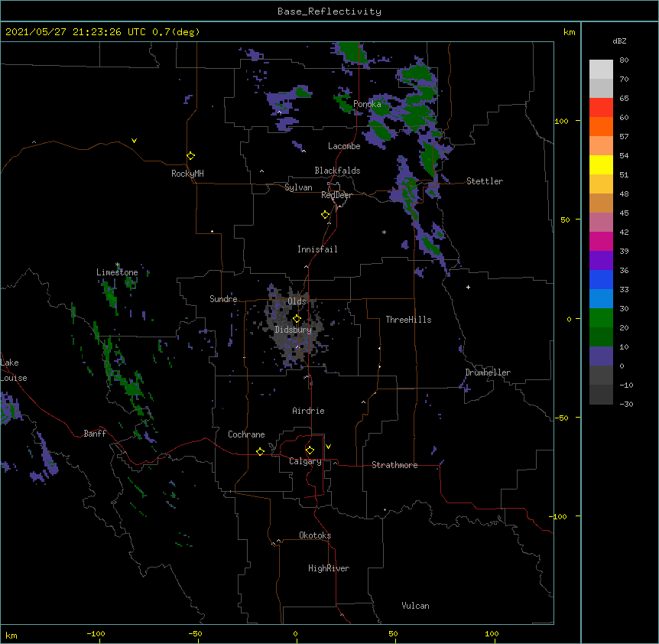659x644 pixels.
Task: Select the -50 tick on right vertical axis
Action: pos(561,418)
